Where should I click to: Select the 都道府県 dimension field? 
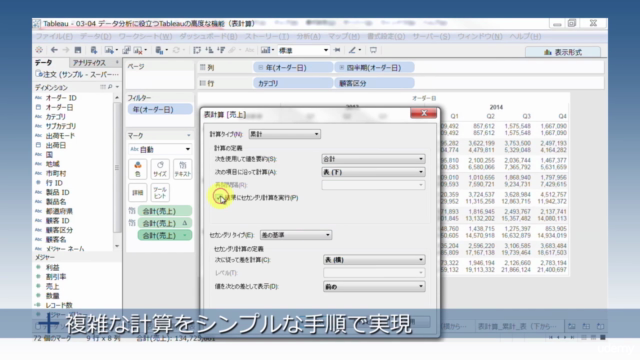(59, 211)
